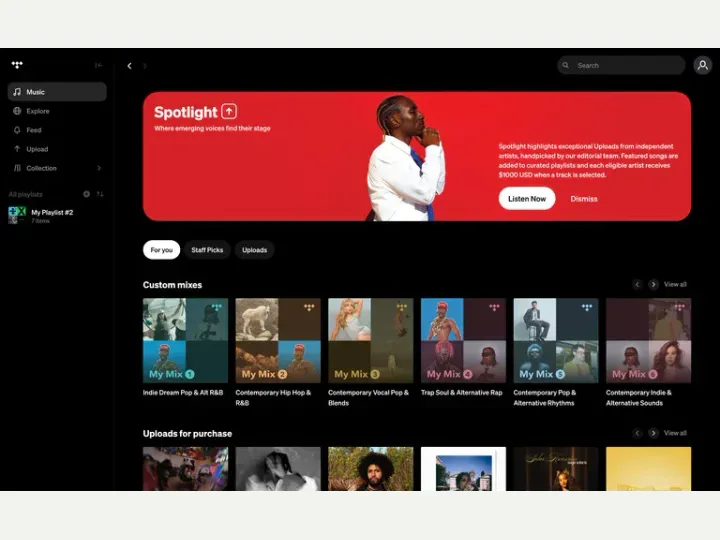The image size is (720, 540).
Task: Go forward with the forward arrow
Action: [x=145, y=66]
